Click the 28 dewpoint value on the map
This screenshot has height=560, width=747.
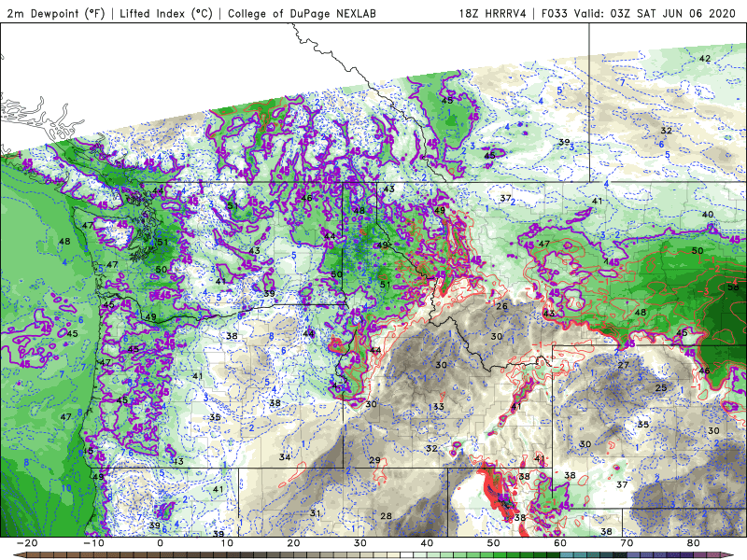pyautogui.click(x=386, y=516)
